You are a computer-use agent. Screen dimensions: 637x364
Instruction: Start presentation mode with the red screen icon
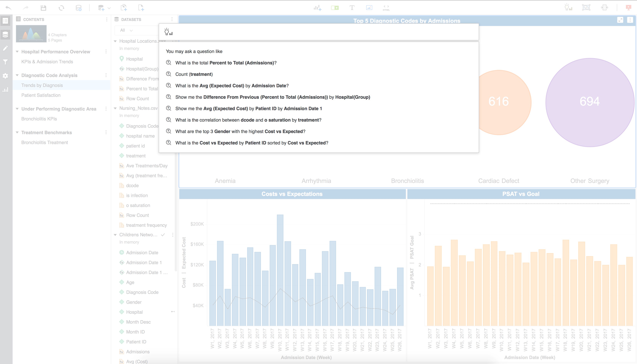[628, 7]
